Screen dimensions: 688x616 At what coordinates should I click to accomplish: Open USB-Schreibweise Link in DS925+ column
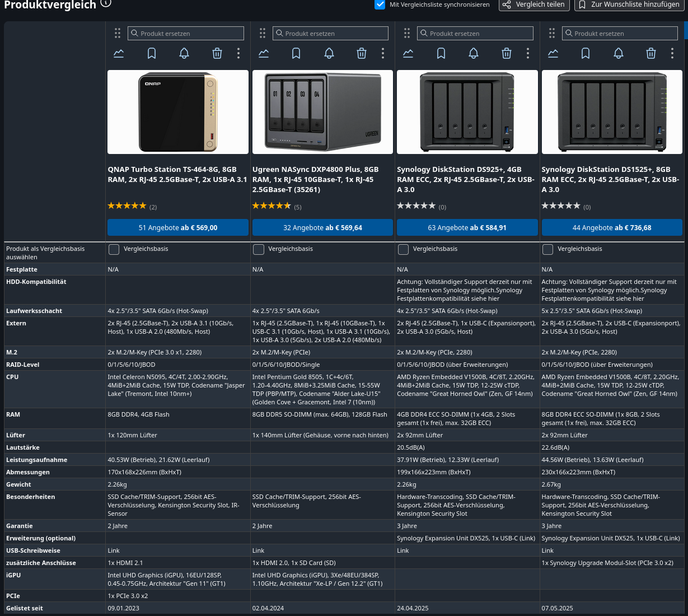(403, 550)
